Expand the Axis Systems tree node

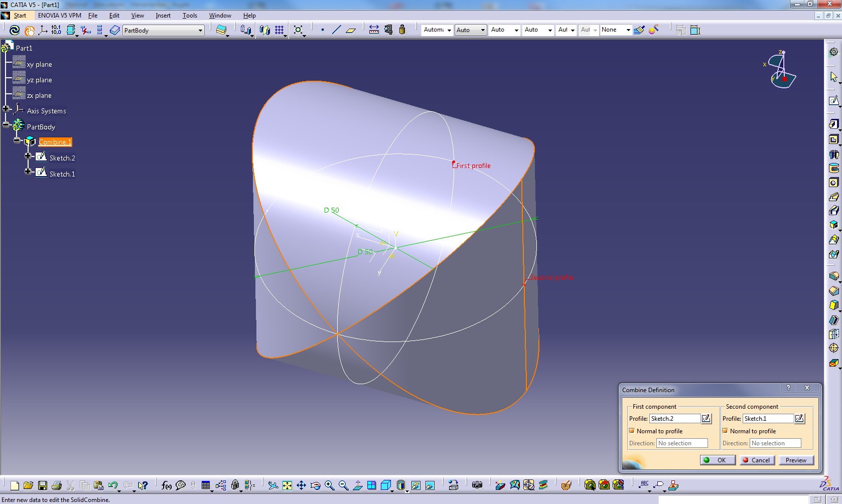click(6, 109)
